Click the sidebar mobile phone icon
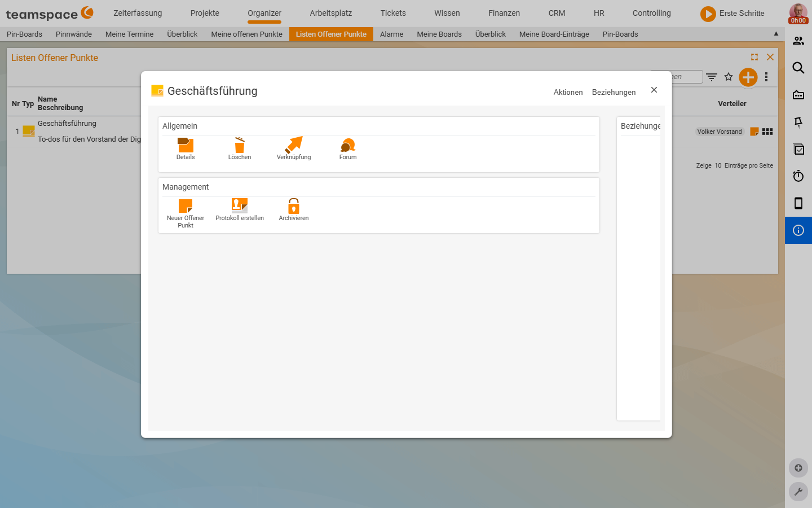812x508 pixels. coord(798,203)
